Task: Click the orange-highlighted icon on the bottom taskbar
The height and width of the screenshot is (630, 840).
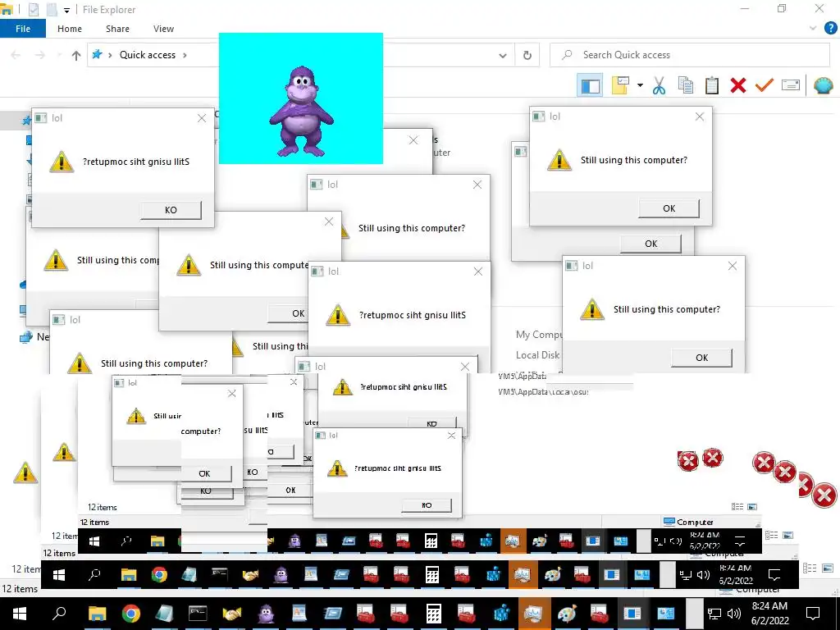Action: [533, 614]
